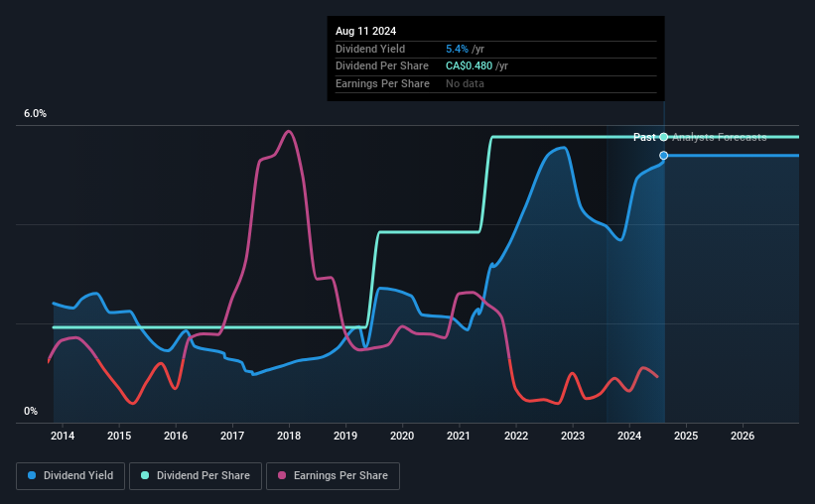This screenshot has width=815, height=504.
Task: Click the 2024 x-axis label
Action: coord(629,436)
